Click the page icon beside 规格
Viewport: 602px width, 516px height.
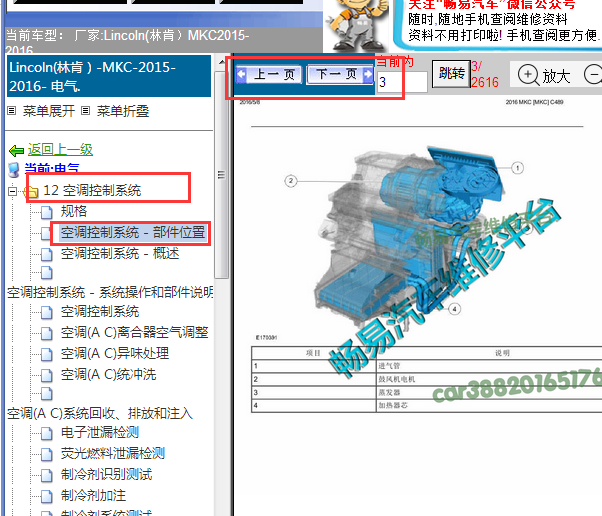coord(47,212)
